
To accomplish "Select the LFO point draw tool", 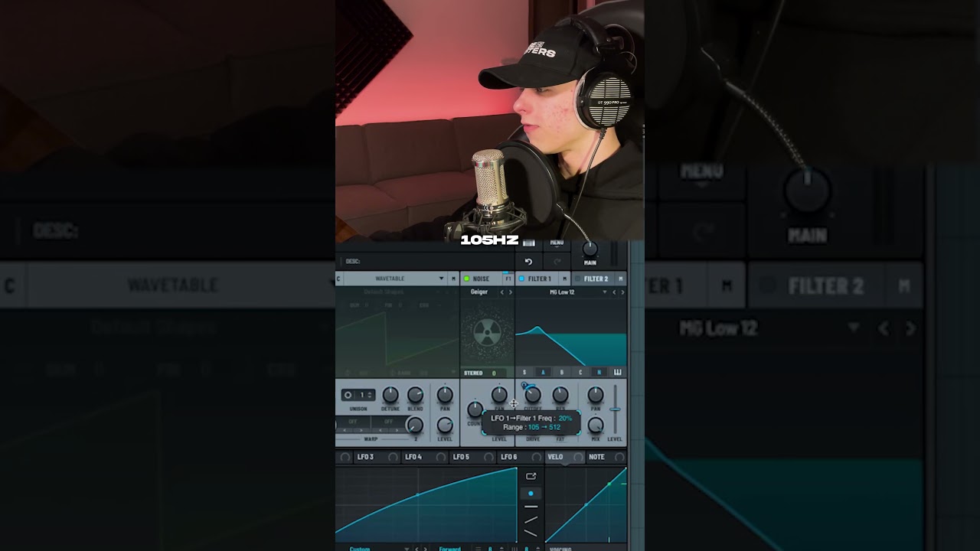I will pos(531,494).
